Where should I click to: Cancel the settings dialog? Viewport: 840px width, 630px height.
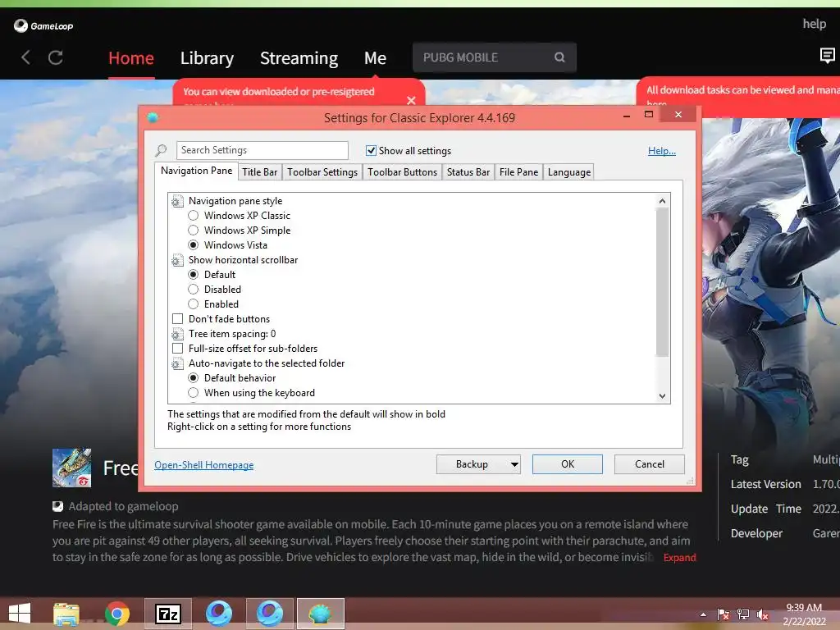(x=650, y=464)
